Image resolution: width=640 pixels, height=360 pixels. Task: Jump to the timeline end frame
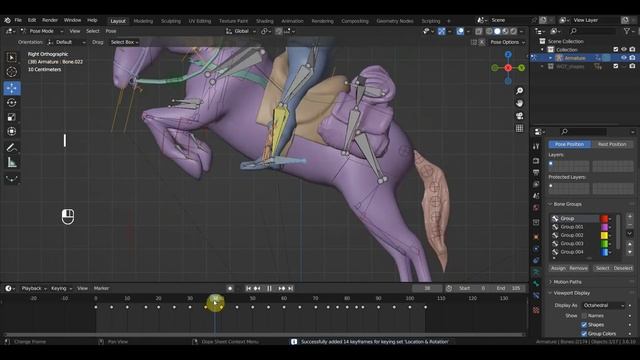pyautogui.click(x=291, y=288)
